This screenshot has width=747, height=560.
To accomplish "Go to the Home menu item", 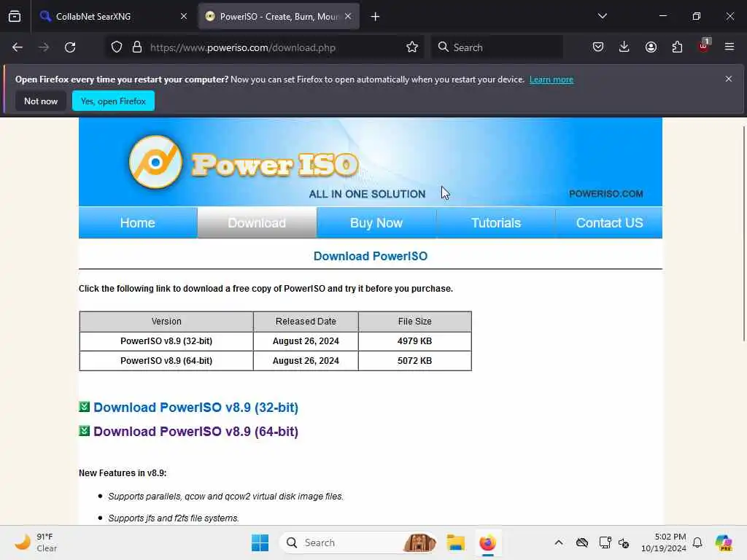I will pyautogui.click(x=138, y=222).
